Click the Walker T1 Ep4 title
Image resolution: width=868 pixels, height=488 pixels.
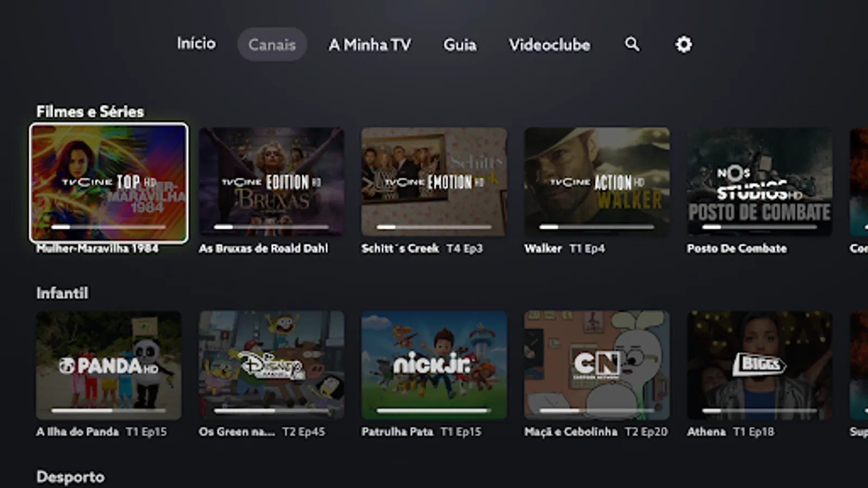click(x=564, y=248)
